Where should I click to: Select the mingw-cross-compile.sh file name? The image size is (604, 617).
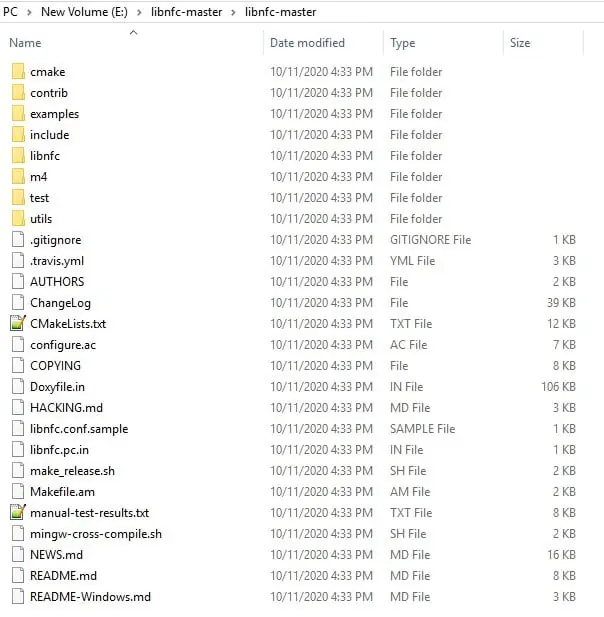click(x=95, y=534)
